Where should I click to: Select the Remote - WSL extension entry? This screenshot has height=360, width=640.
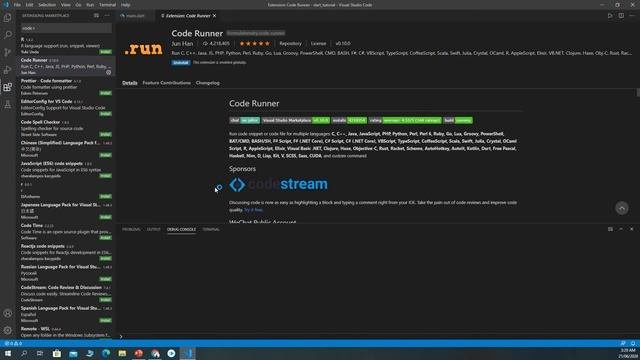(66, 332)
